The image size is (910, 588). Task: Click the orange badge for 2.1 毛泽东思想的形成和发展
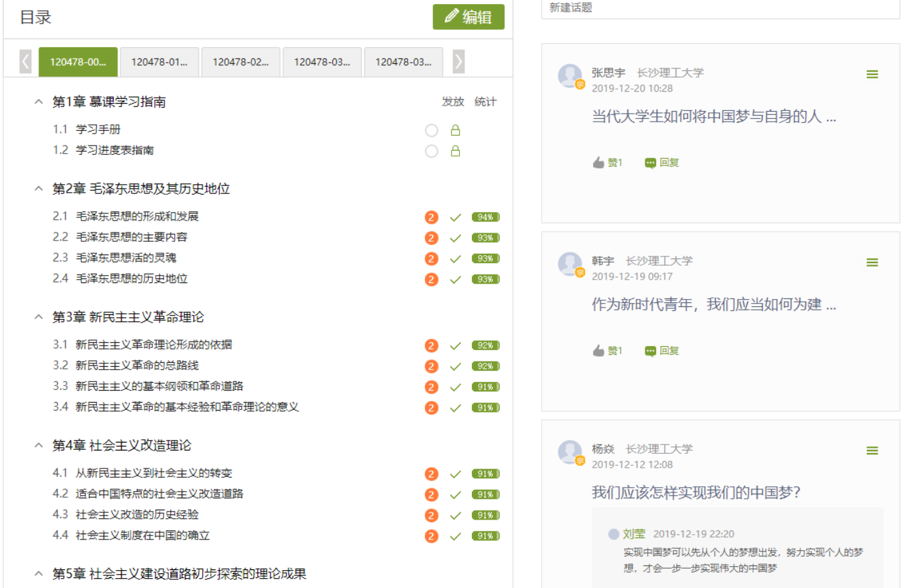[431, 217]
